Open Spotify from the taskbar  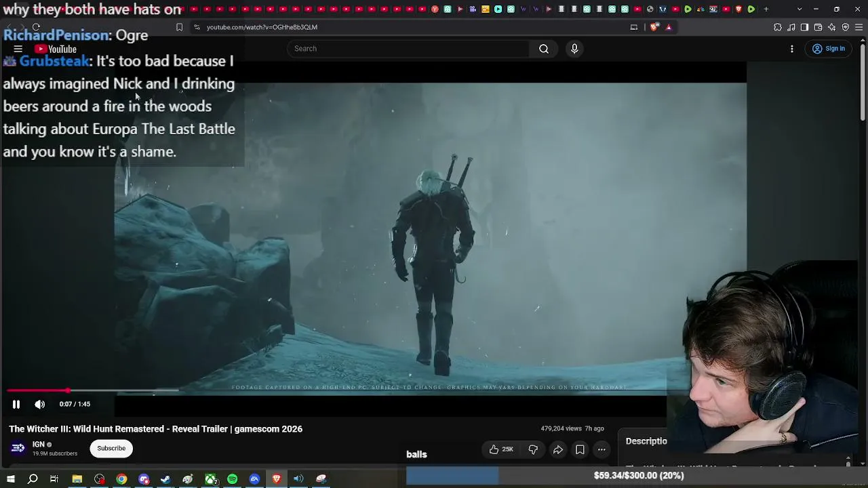(x=233, y=479)
